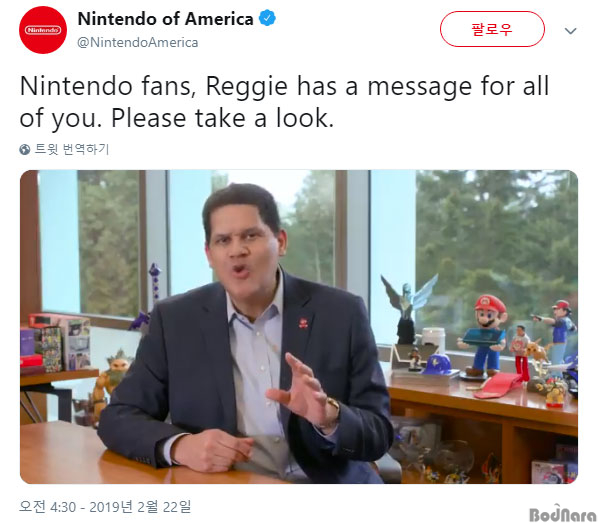Click the red 팔로우 follow button

pos(492,29)
